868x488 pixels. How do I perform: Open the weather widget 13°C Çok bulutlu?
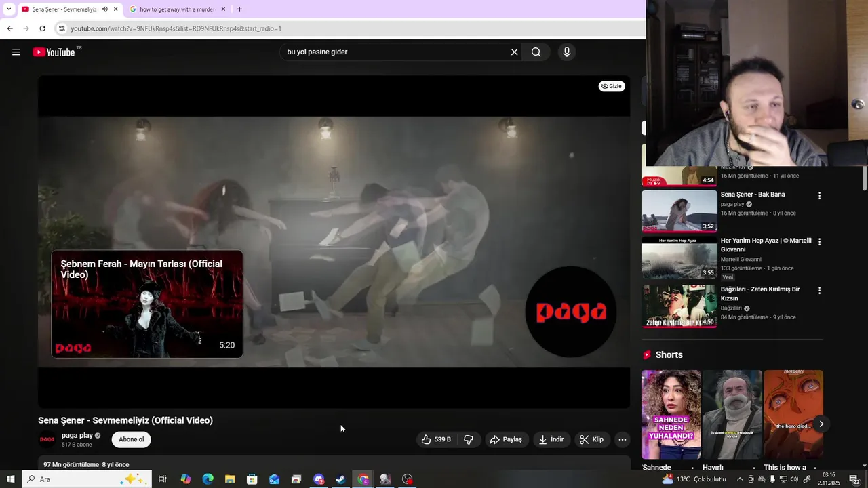694,479
